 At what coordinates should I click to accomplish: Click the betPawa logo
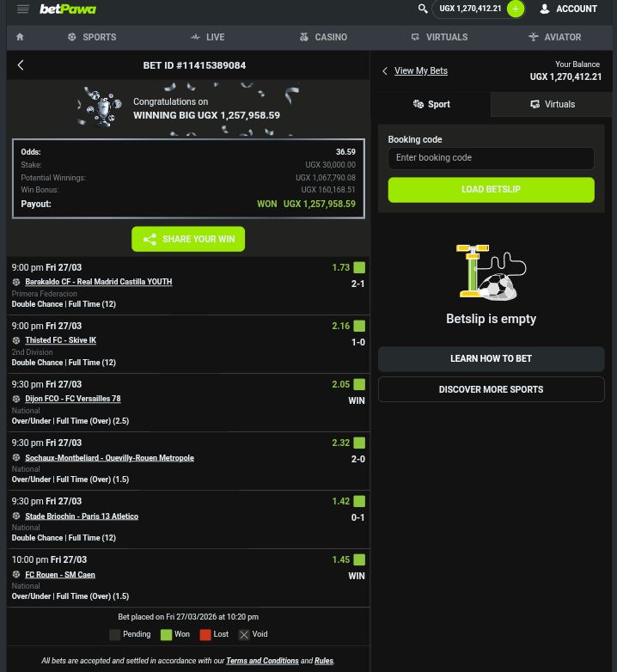(68, 9)
